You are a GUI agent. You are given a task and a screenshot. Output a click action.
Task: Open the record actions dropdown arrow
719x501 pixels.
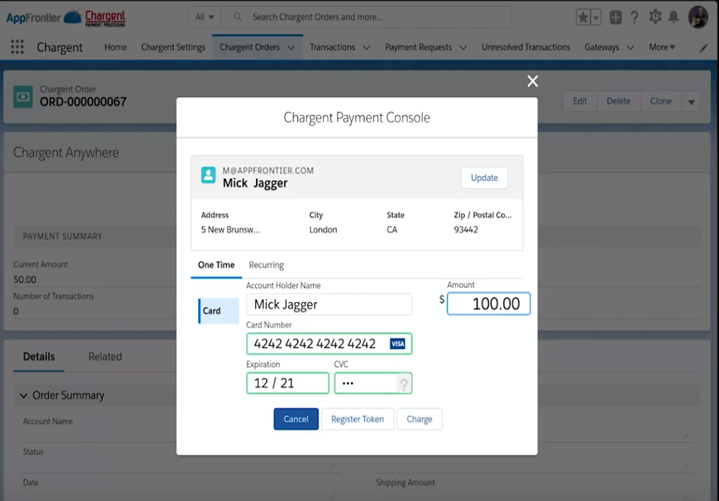click(691, 102)
